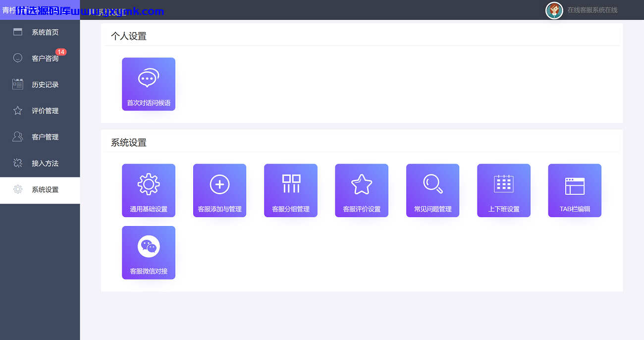
Task: Open the TAB栏编辑 window tile
Action: (575, 190)
